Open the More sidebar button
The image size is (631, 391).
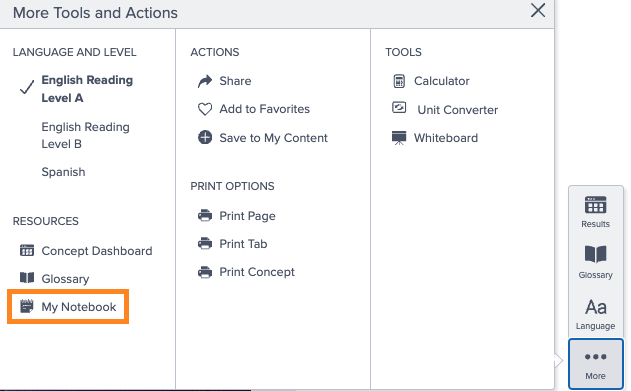coord(596,364)
